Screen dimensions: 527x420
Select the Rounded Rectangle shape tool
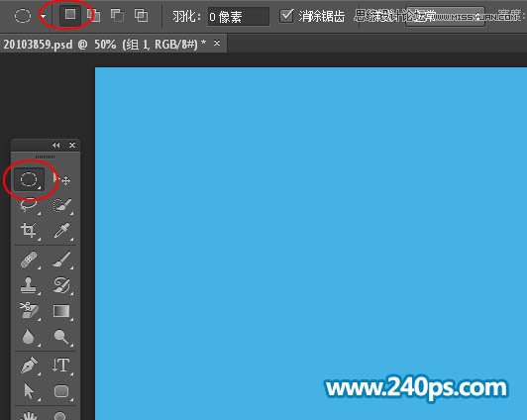62,391
